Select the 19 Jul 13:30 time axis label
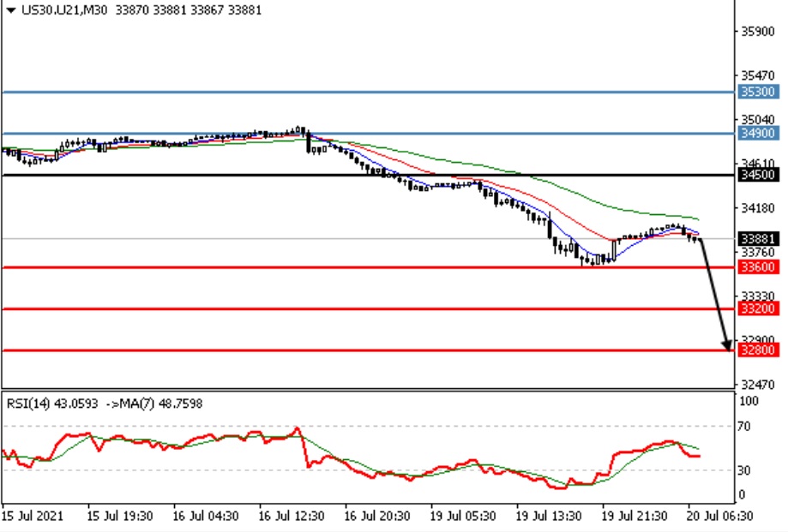788x532 pixels. click(550, 517)
